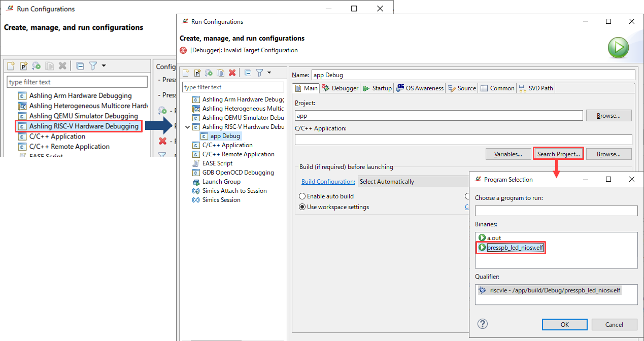The image size is (644, 341).
Task: Click the Build Configuration link
Action: [x=328, y=182]
